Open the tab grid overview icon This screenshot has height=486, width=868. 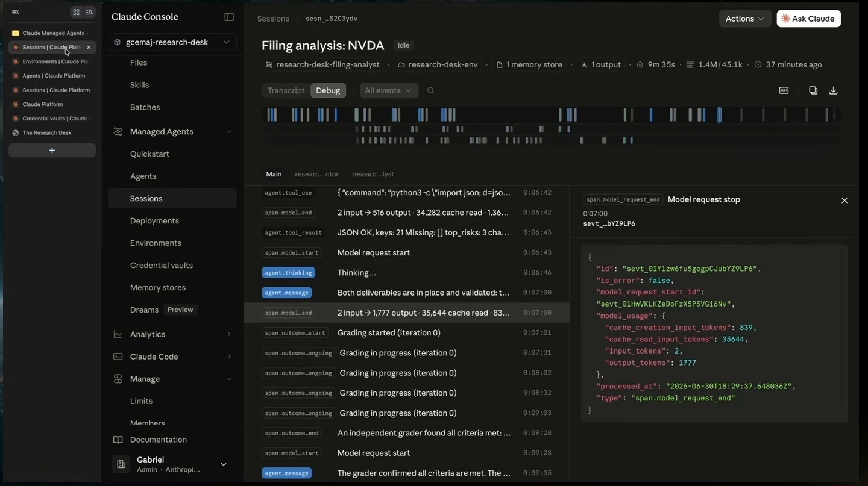[x=76, y=12]
